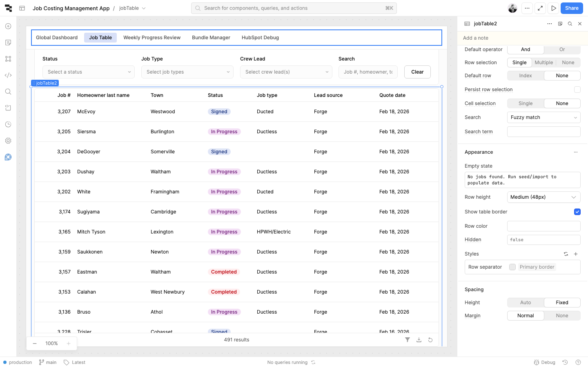Uncheck Show table border

tap(577, 212)
